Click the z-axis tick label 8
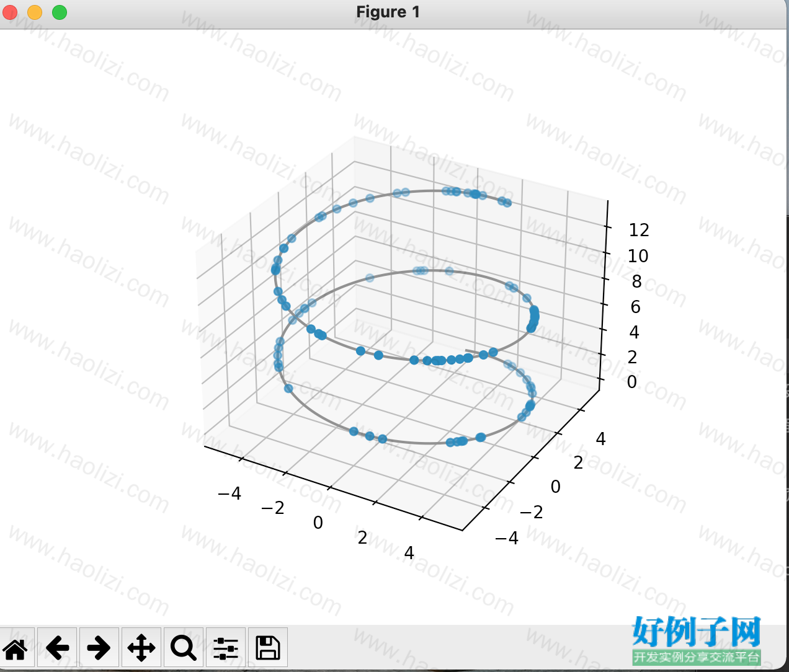 pos(637,281)
